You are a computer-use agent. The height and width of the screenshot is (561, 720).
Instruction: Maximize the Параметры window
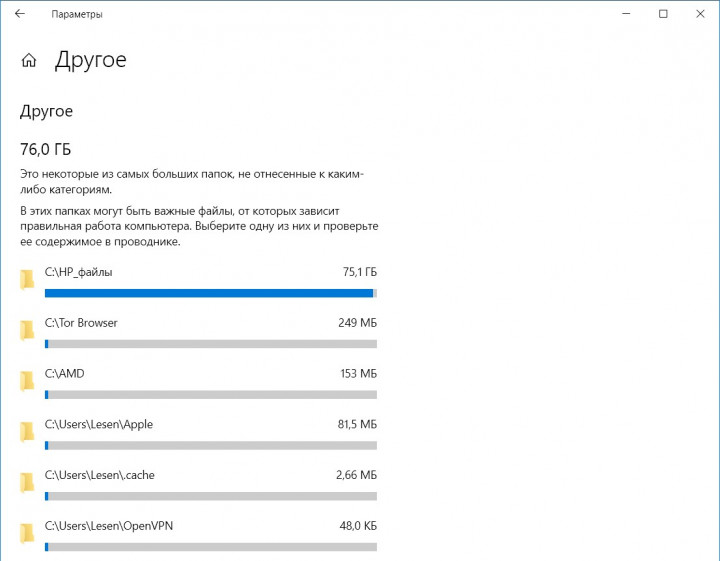pos(663,14)
